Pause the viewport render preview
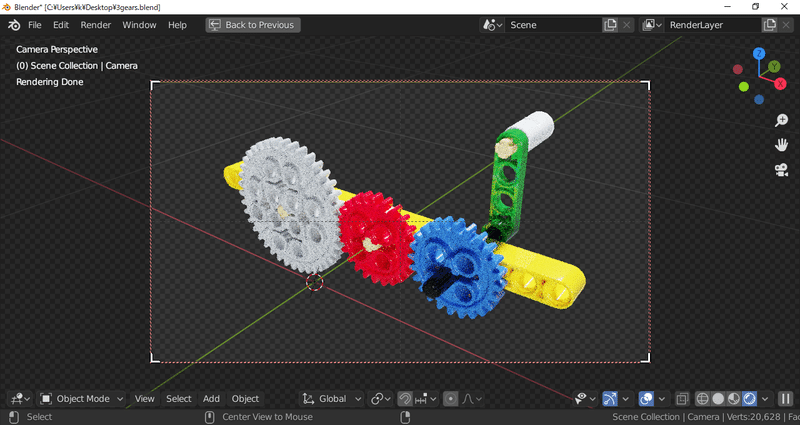Image resolution: width=800 pixels, height=425 pixels. coord(785,399)
